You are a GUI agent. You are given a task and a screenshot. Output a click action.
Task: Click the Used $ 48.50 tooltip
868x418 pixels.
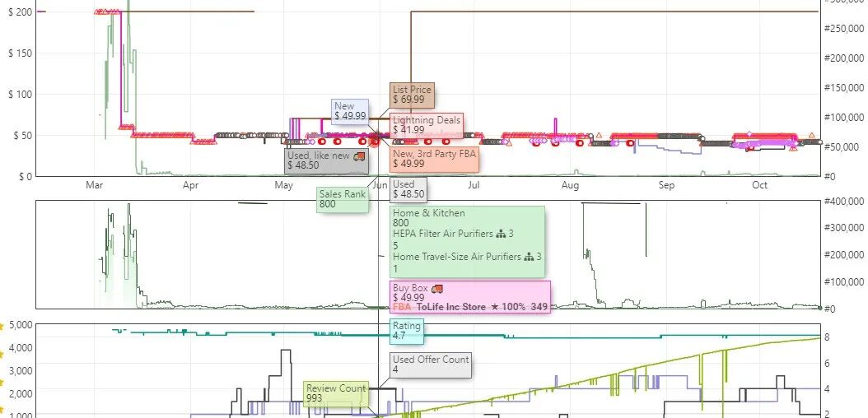pos(408,189)
